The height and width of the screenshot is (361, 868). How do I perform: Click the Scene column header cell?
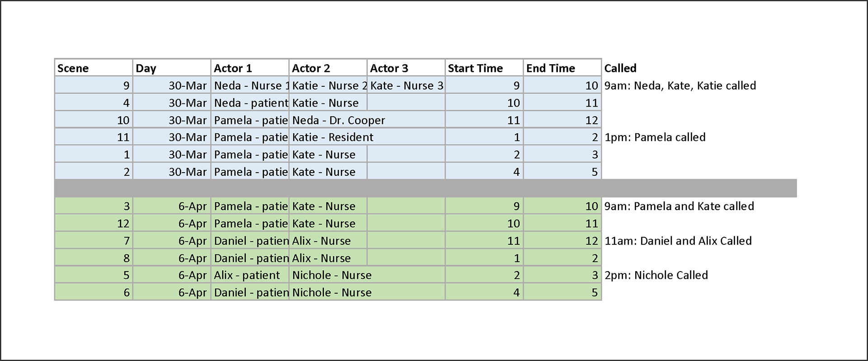pyautogui.click(x=93, y=68)
